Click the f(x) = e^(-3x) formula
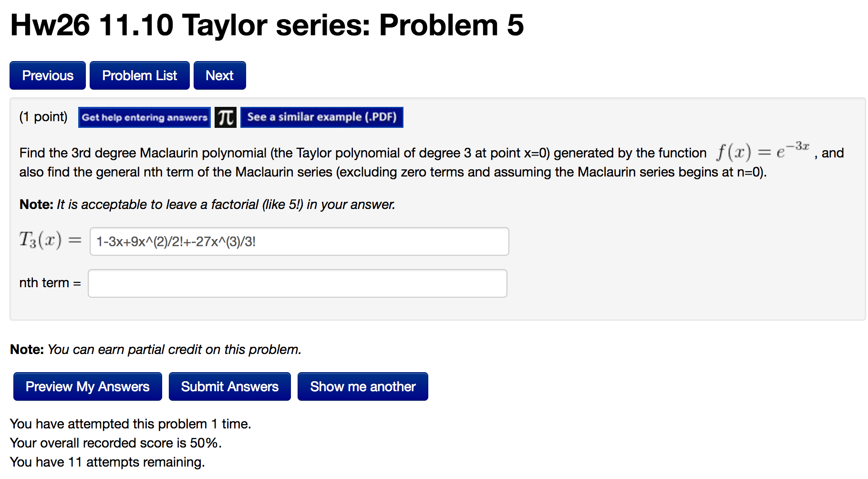 (x=763, y=151)
